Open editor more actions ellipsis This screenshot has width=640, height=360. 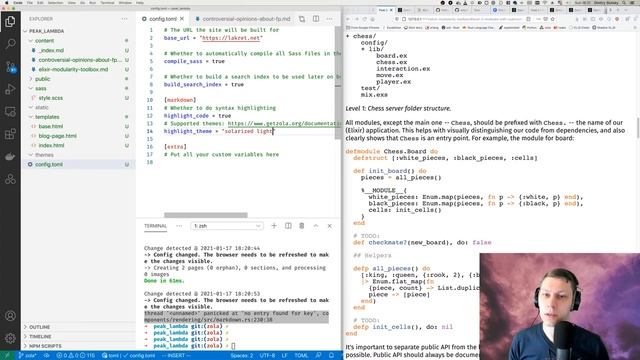point(329,19)
